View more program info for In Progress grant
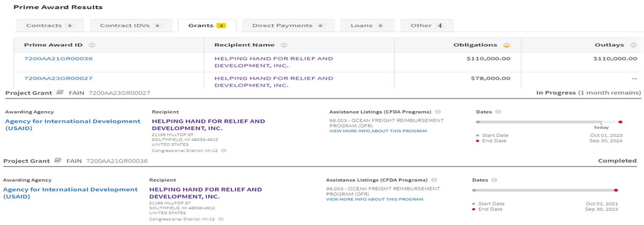 point(378,131)
